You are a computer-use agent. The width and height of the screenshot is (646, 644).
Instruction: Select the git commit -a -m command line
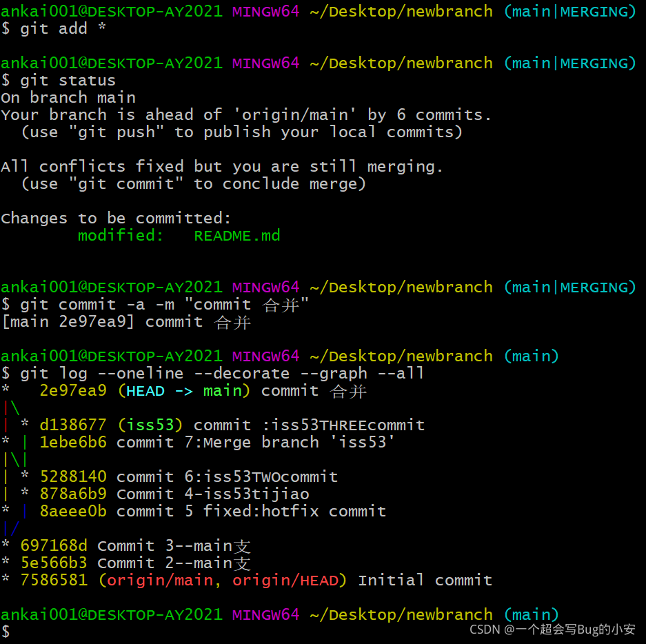(154, 305)
